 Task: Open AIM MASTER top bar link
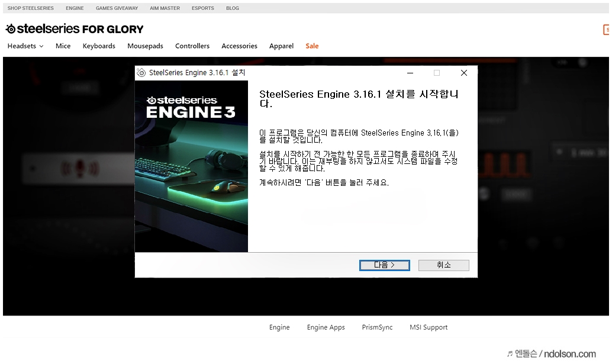165,8
